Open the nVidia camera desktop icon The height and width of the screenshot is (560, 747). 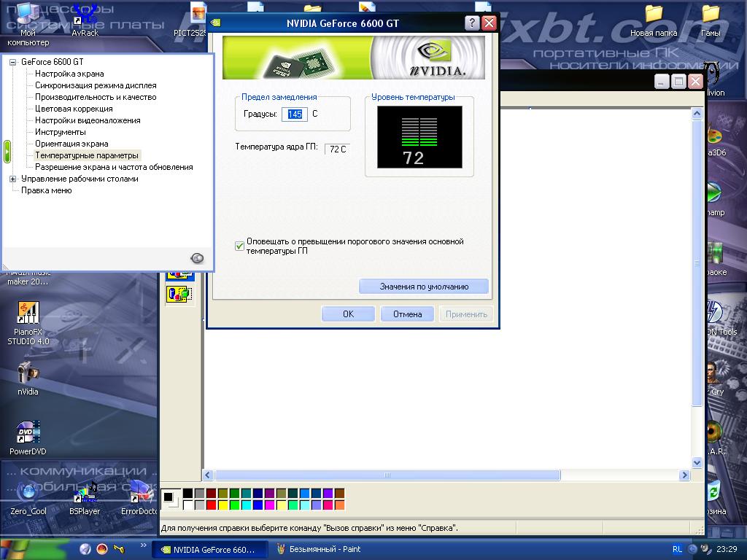[x=28, y=379]
